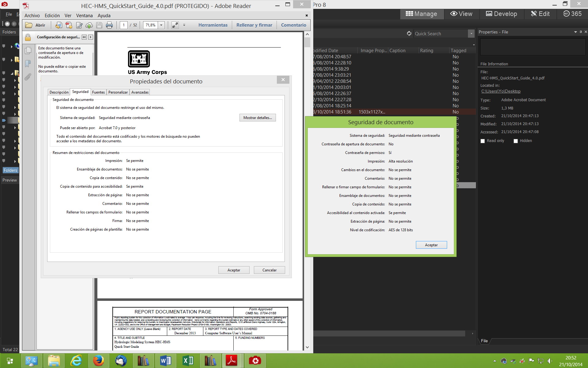Expand the Quick Search dropdown arrow
The height and width of the screenshot is (368, 588).
click(x=471, y=34)
